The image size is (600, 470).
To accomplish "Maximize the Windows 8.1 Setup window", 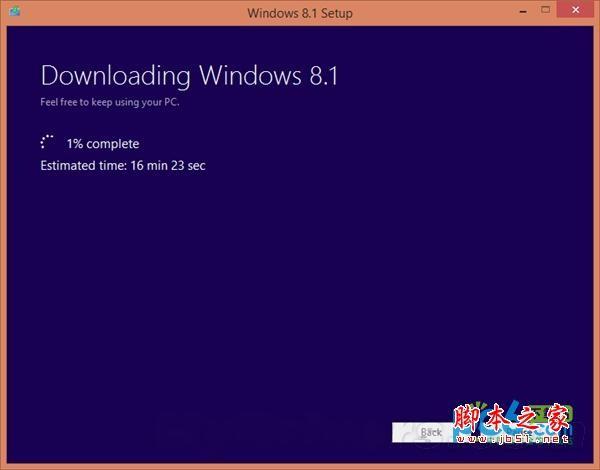I will [x=546, y=10].
